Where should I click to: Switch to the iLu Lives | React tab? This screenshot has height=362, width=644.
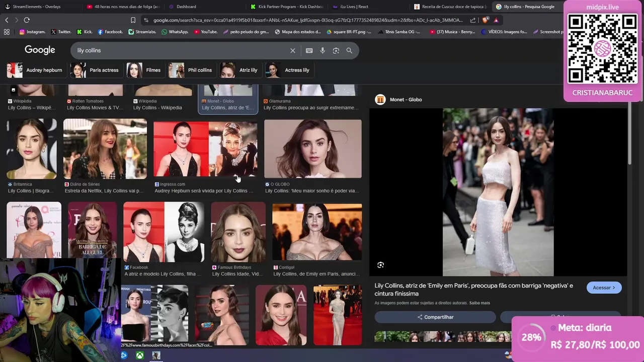pyautogui.click(x=370, y=7)
